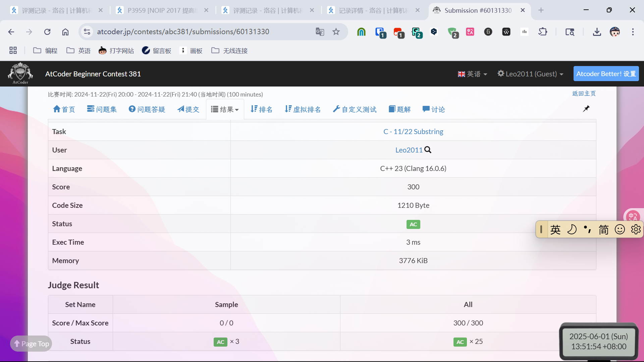
Task: Click the AtCoder logo
Action: pos(20,73)
